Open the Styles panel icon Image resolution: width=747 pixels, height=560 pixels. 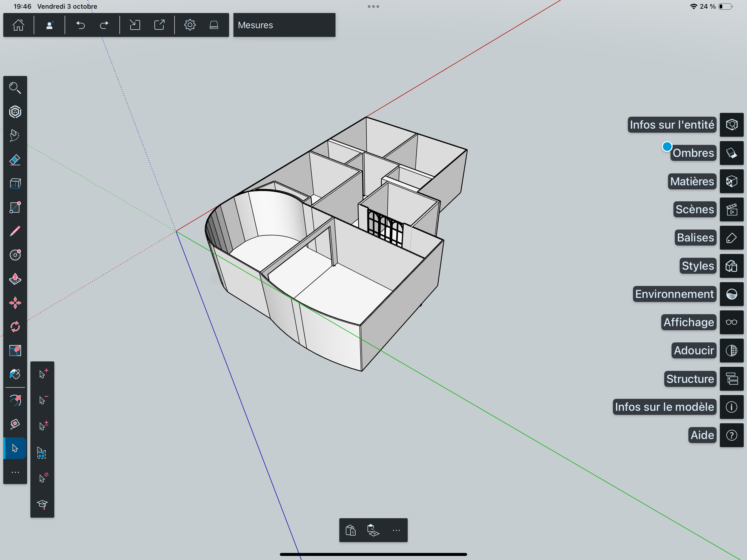(732, 266)
